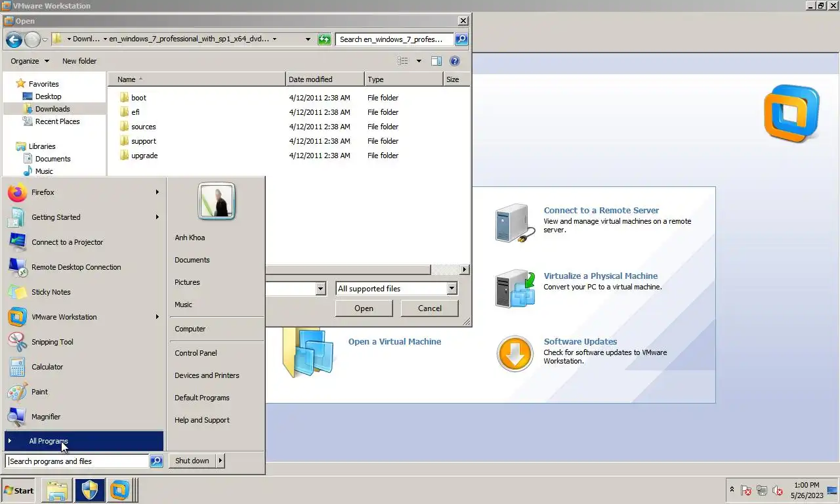Click the green refresh button in address bar
The height and width of the screenshot is (504, 840).
point(324,39)
